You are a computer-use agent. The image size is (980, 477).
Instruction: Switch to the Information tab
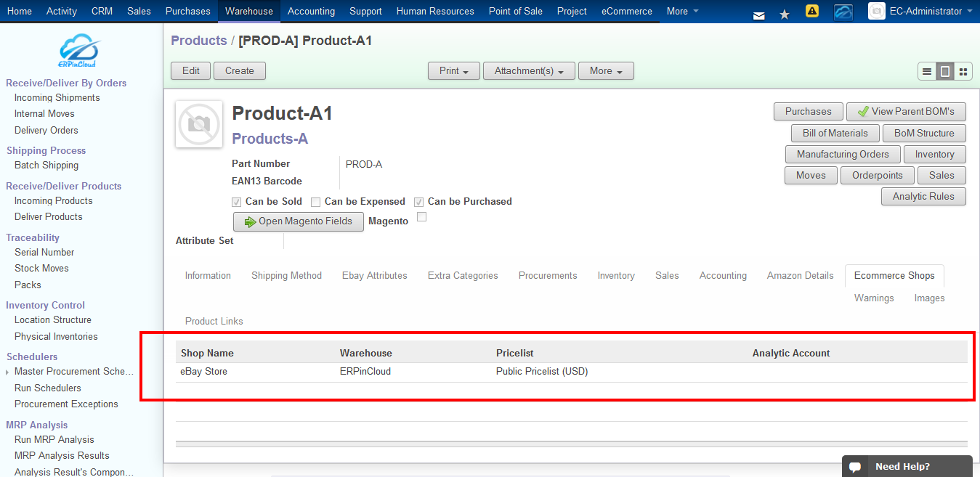(208, 276)
